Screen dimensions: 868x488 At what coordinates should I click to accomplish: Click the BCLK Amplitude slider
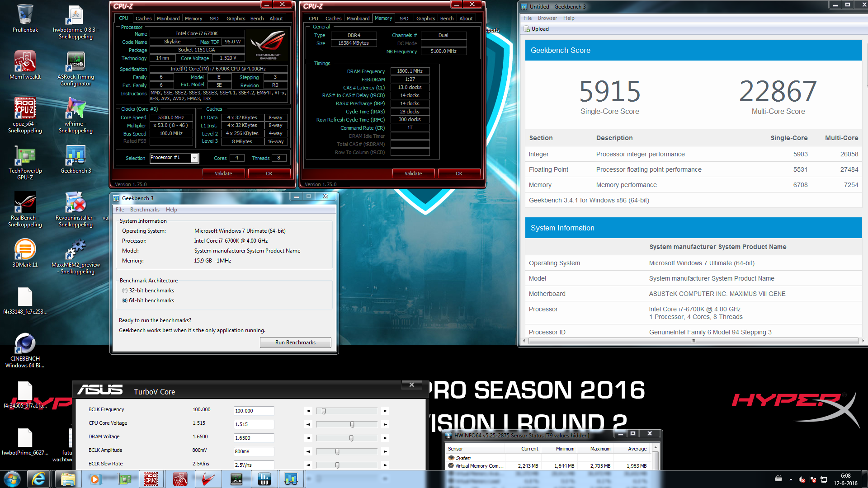[x=347, y=452]
